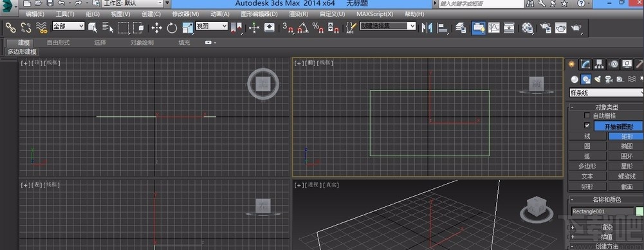The image size is (644, 250).
Task: Activate the Select Object tool
Action: pos(93,28)
